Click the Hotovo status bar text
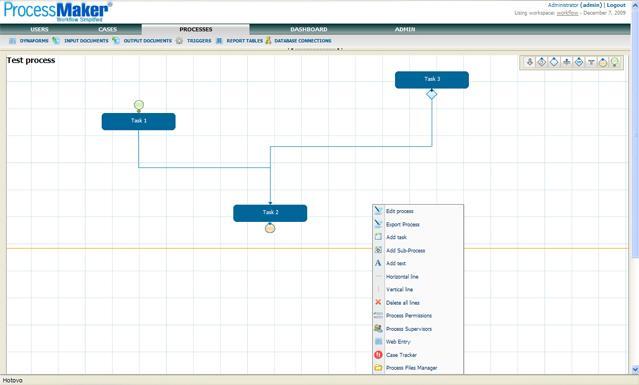The width and height of the screenshot is (639, 385). (13, 381)
